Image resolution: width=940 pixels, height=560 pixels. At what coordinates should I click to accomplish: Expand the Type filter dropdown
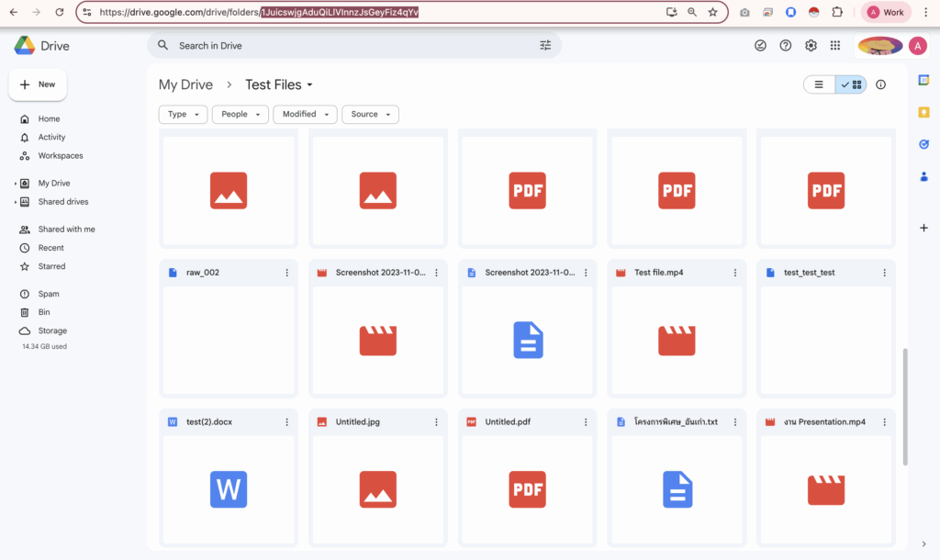pyautogui.click(x=183, y=115)
